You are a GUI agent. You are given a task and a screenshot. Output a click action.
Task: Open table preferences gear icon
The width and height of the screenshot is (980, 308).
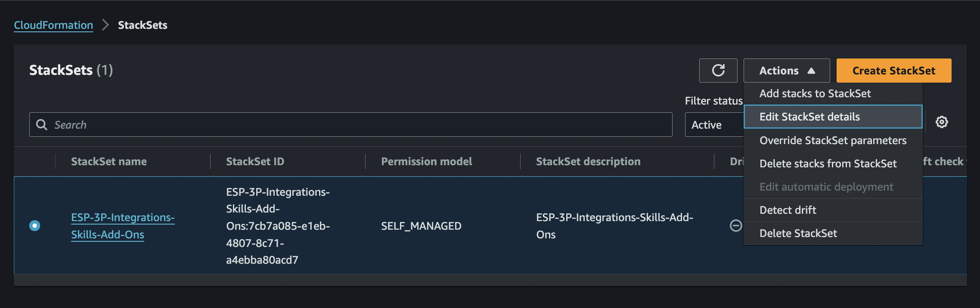click(x=942, y=122)
